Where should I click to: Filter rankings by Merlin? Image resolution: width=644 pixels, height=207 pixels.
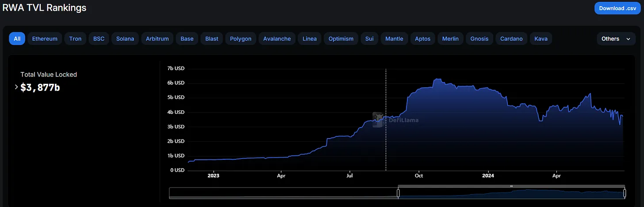click(x=451, y=39)
